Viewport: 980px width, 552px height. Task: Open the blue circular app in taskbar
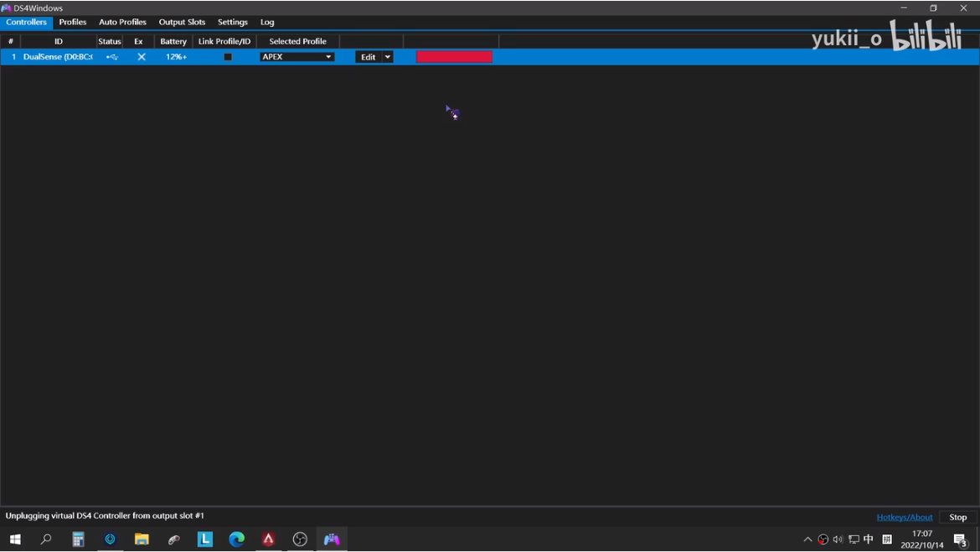110,539
